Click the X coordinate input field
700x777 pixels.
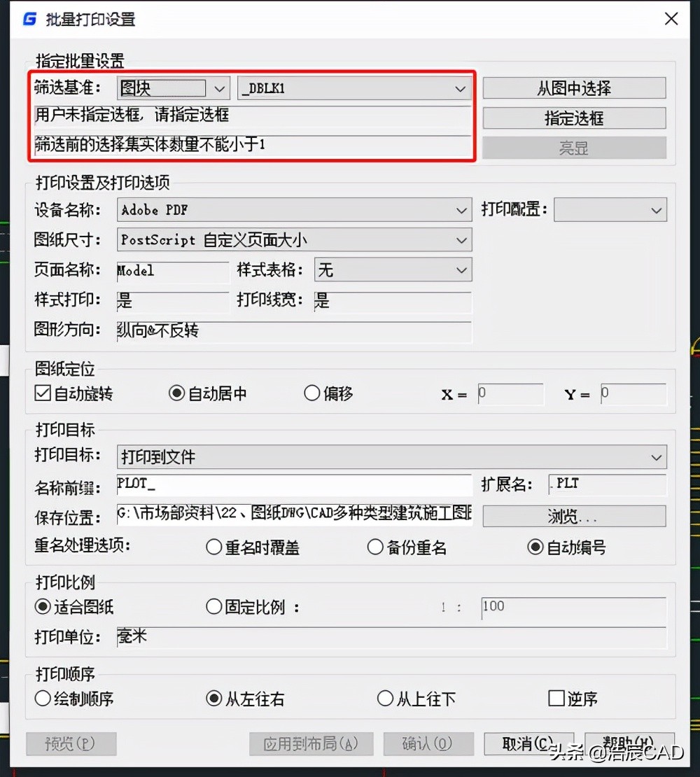pyautogui.click(x=511, y=394)
